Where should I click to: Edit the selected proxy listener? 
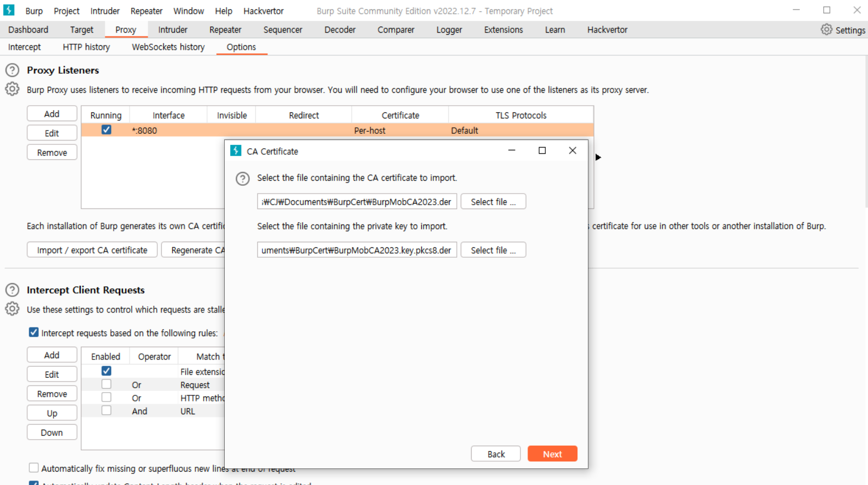[x=52, y=133]
